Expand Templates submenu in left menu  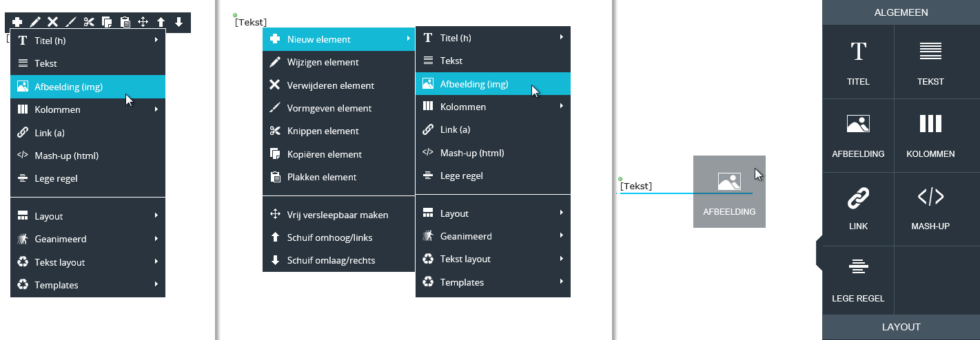click(x=88, y=285)
